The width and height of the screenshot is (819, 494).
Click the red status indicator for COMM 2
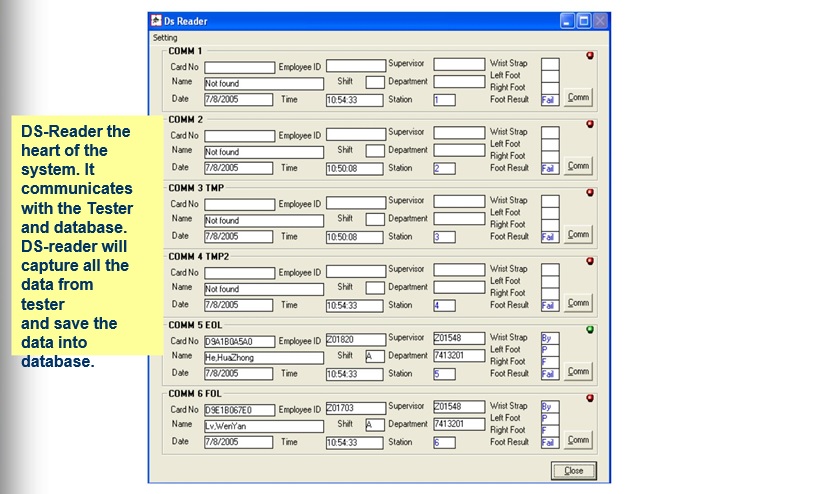[x=590, y=124]
